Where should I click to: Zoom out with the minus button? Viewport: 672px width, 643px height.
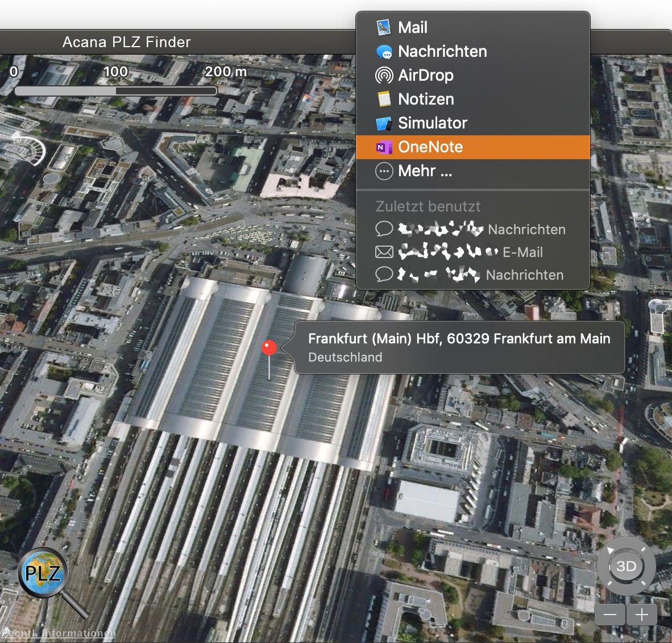(x=610, y=615)
